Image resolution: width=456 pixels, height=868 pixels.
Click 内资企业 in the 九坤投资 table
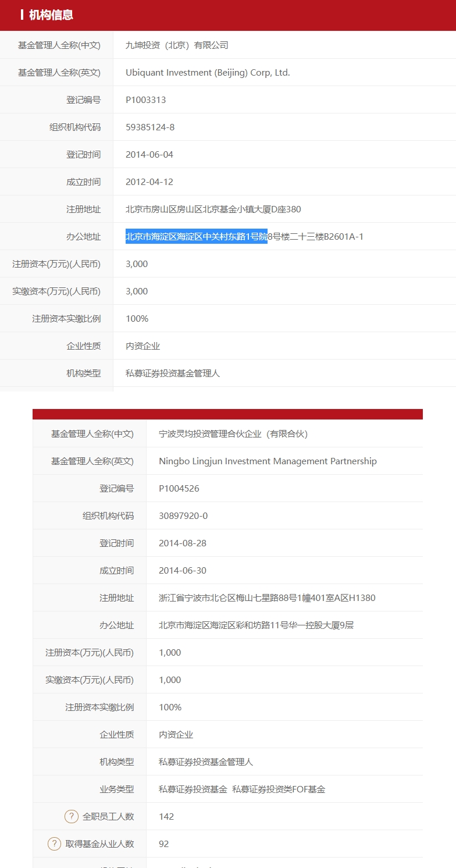click(x=142, y=346)
